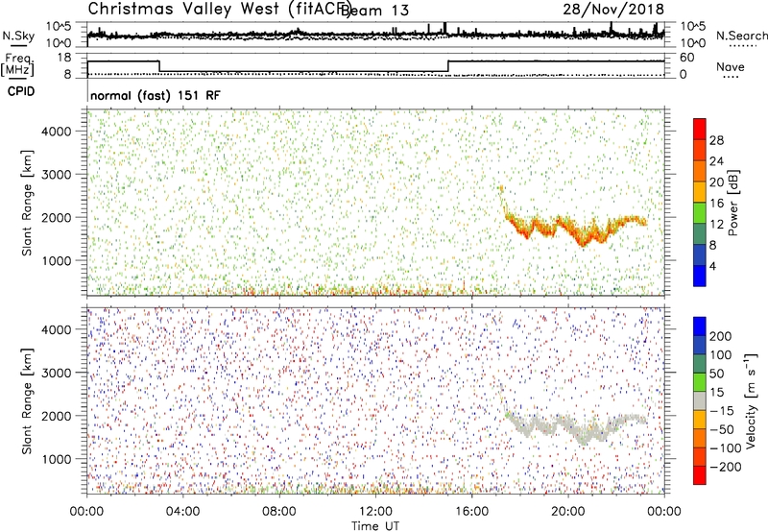The height and width of the screenshot is (532, 768).
Task: Click '3000' tick on velocity panel axis
Action: [56, 373]
